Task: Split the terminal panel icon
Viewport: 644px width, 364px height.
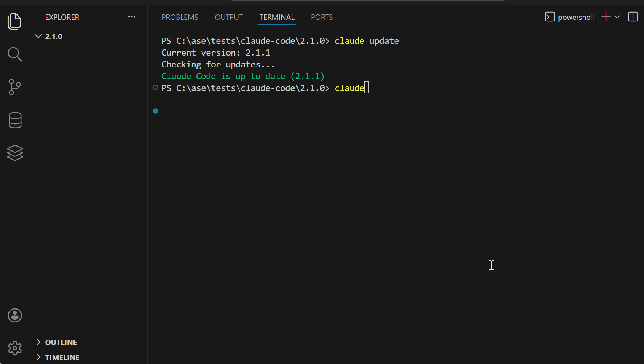Action: [633, 17]
